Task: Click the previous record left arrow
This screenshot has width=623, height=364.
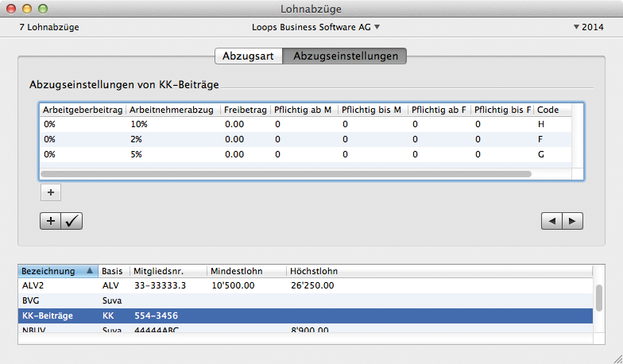Action: [x=551, y=221]
